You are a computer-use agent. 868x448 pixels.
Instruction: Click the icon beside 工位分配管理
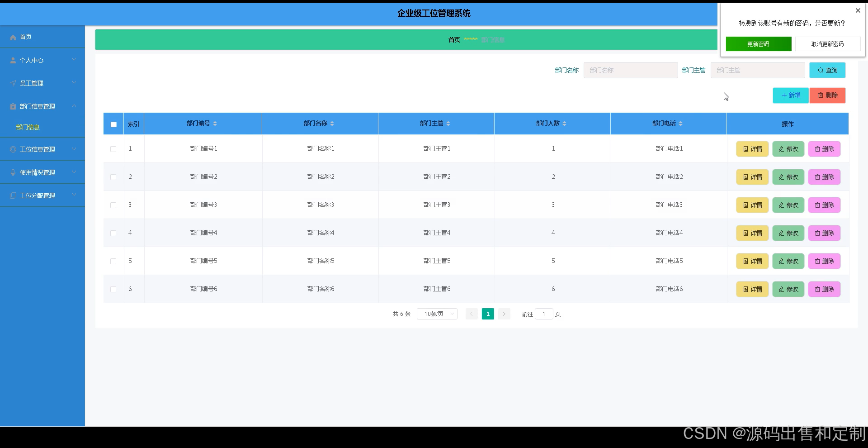13,195
